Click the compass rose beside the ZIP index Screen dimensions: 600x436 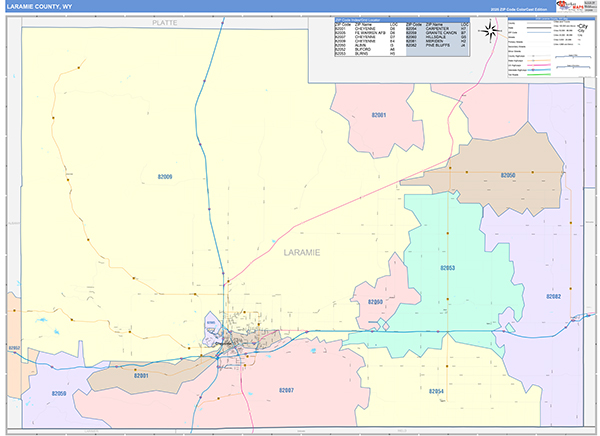(491, 30)
